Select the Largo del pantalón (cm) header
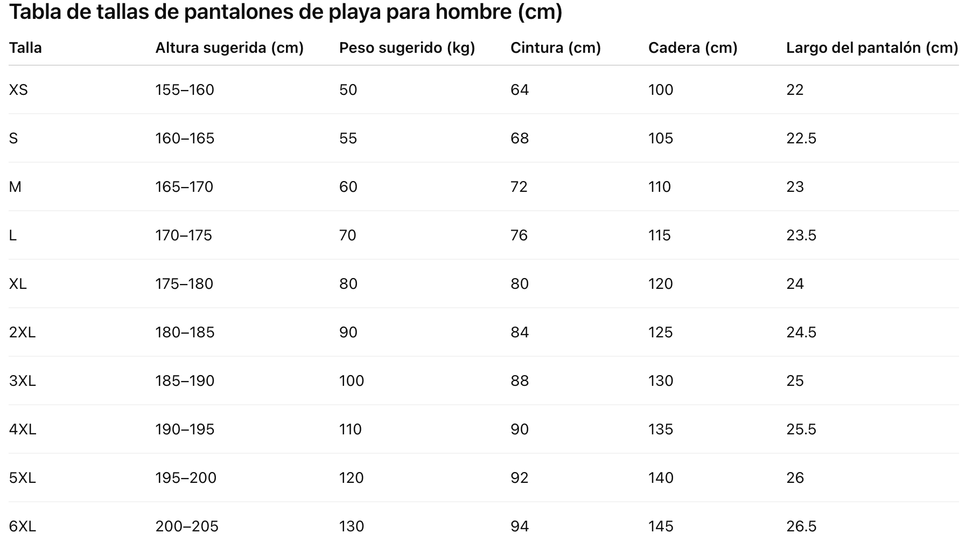This screenshot has width=980, height=554. tap(872, 48)
